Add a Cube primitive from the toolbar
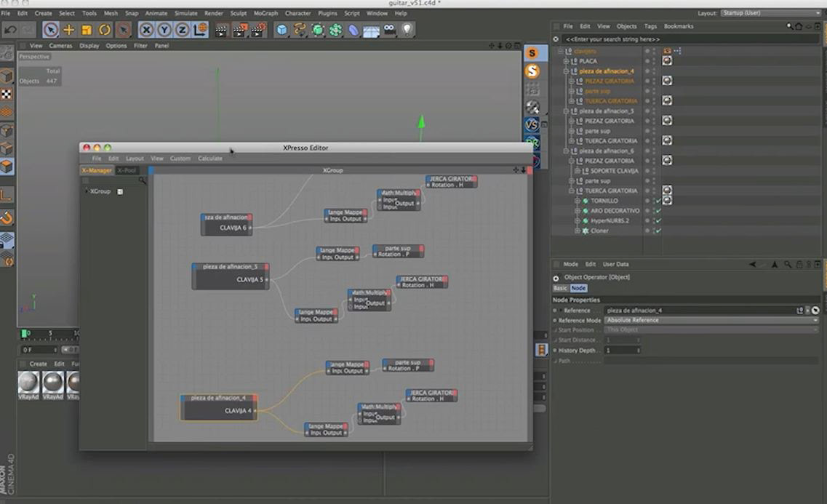Image resolution: width=827 pixels, height=504 pixels. 281,30
